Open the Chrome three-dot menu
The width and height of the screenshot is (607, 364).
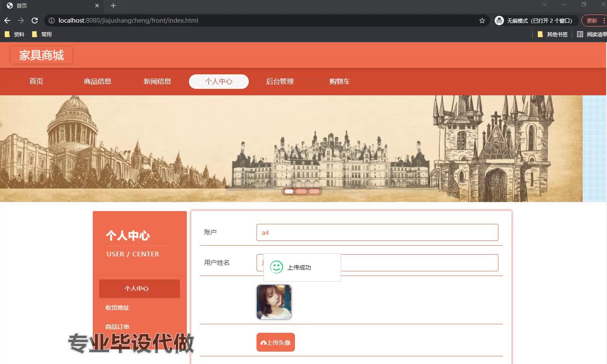coord(604,20)
